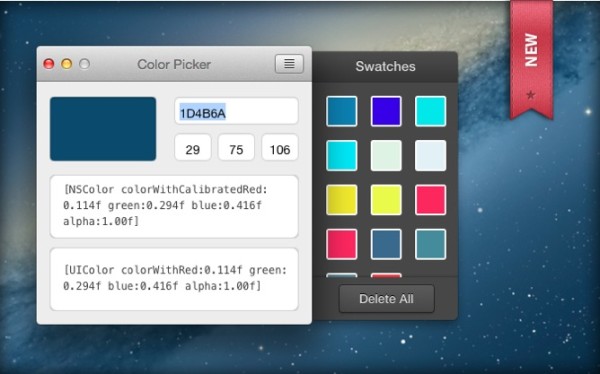Select the cyan swatch in first row
Viewport: 600px width, 374px height.
pyautogui.click(x=430, y=111)
